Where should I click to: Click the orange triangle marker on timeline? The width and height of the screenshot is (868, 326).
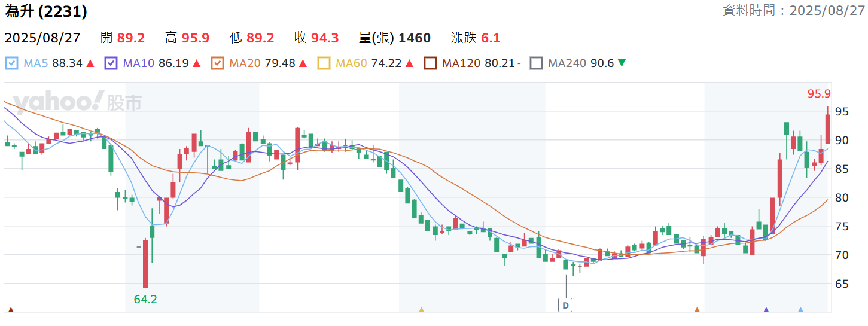[697, 310]
